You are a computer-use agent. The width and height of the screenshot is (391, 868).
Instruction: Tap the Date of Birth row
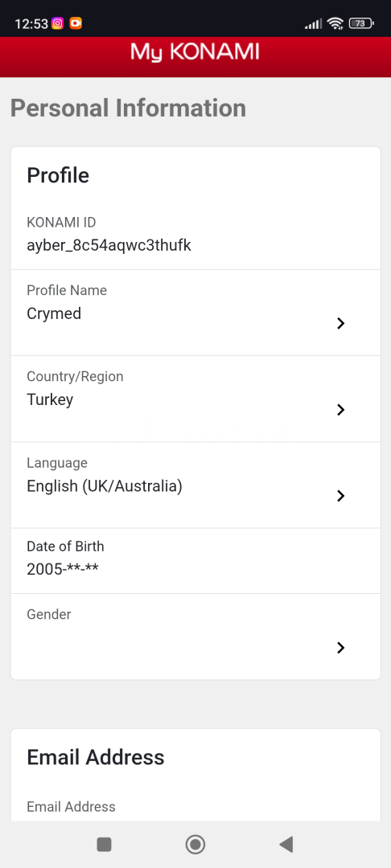point(195,561)
